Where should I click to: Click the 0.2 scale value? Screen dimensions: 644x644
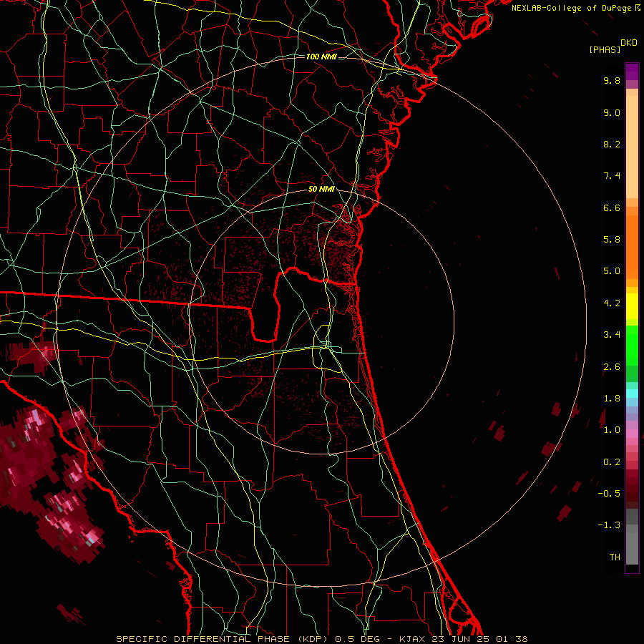click(612, 462)
